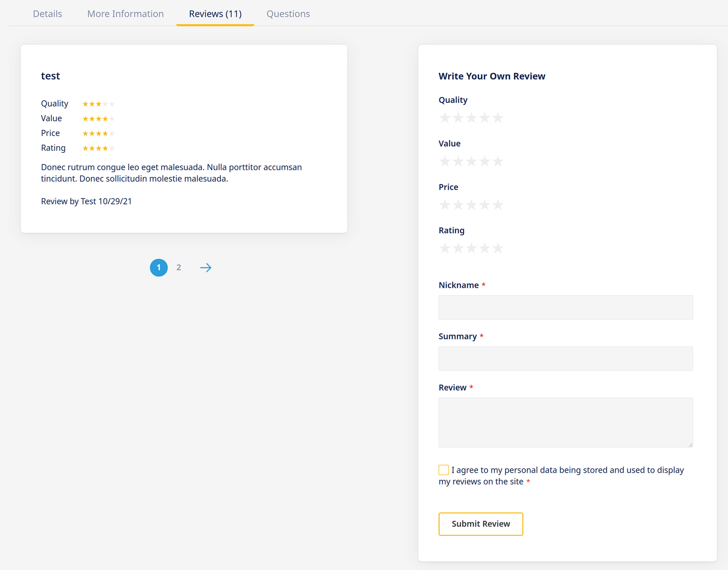Image resolution: width=728 pixels, height=570 pixels.
Task: Select page 1 of reviews
Action: [x=159, y=267]
